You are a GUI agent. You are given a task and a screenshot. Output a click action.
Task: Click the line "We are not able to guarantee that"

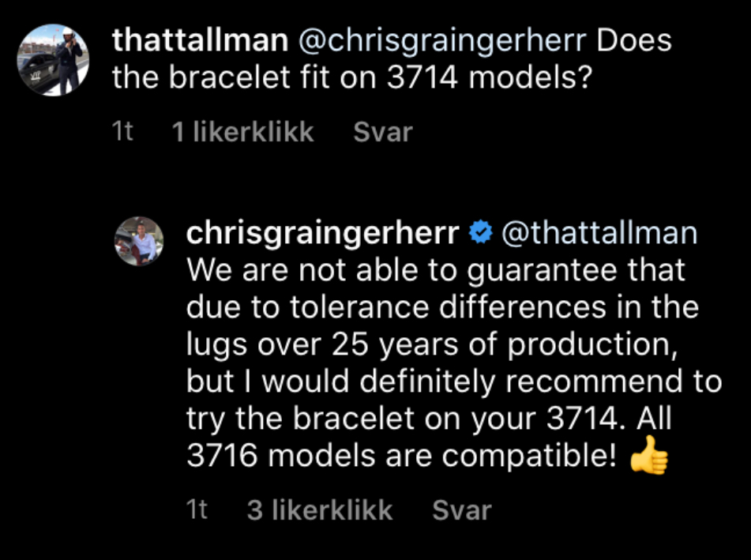436,271
